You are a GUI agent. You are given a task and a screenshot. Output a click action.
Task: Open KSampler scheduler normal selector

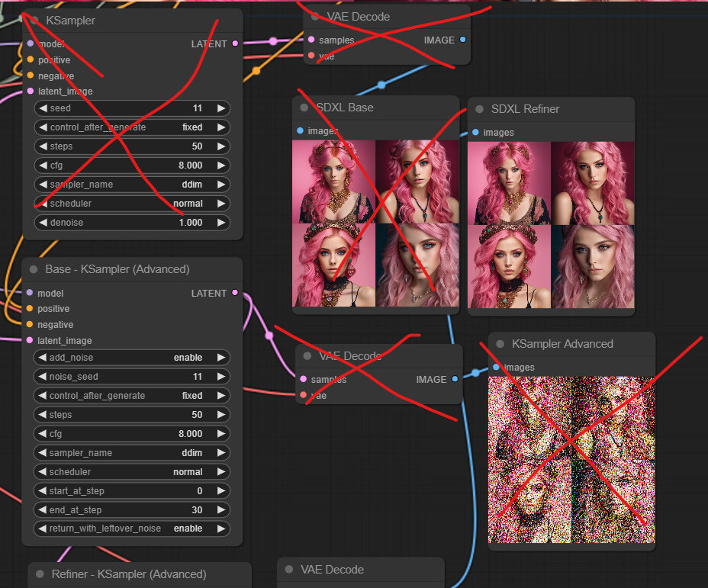click(x=132, y=204)
